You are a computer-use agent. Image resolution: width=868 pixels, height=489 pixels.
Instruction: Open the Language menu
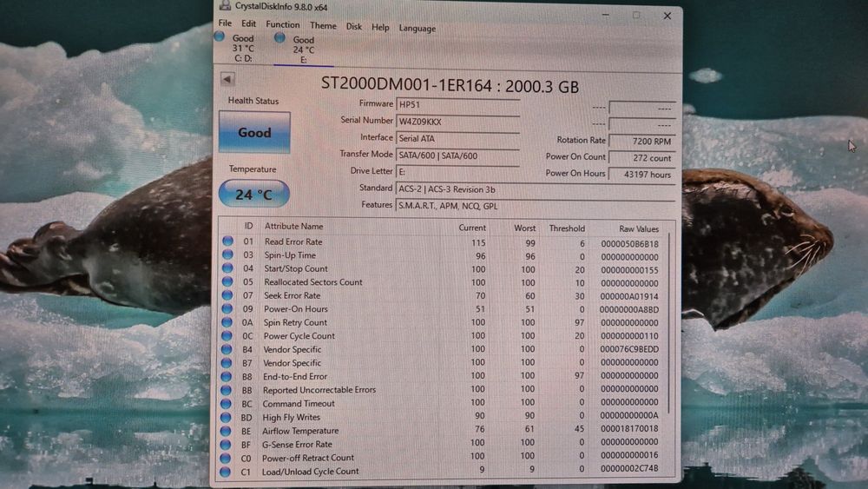417,29
